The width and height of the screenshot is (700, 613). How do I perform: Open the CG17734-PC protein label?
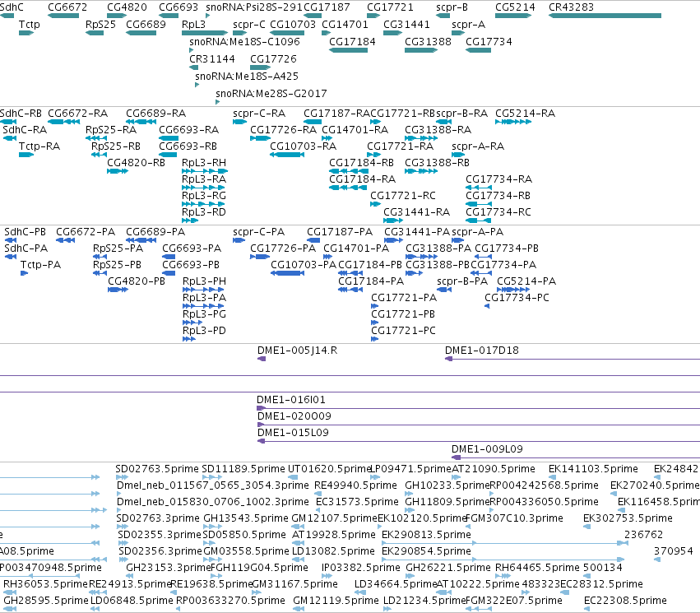(x=517, y=298)
